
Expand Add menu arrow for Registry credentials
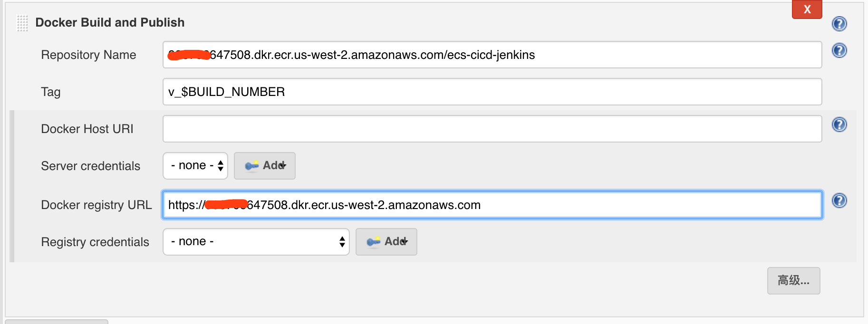[405, 241]
